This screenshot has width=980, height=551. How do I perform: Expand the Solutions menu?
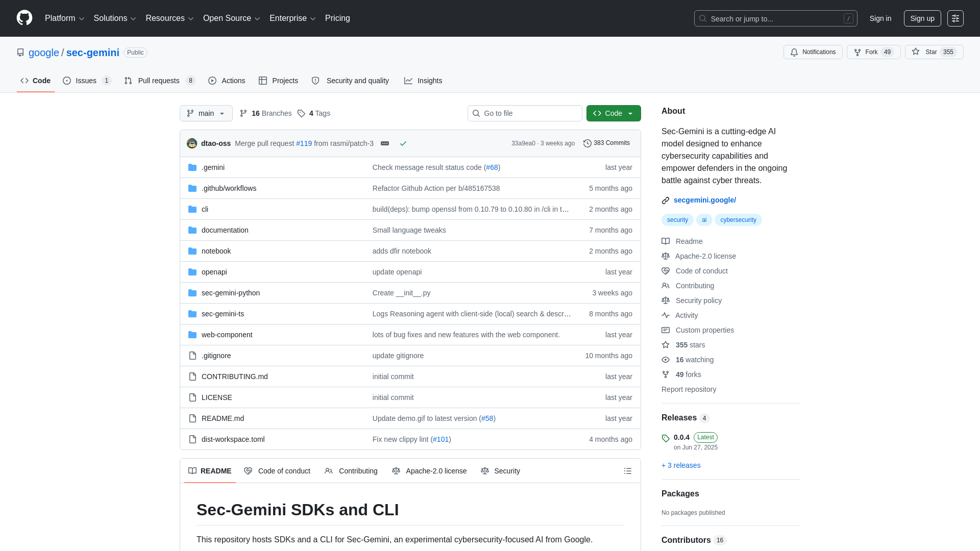(x=115, y=18)
